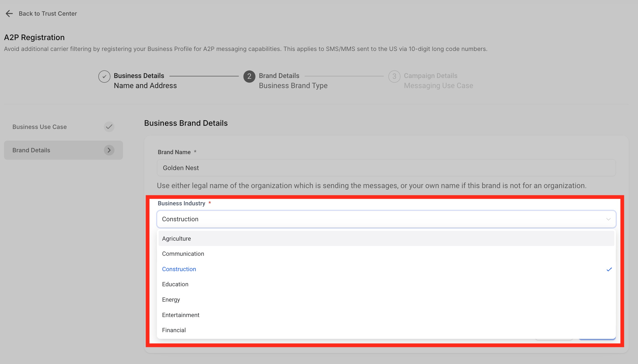Click the legal name helper text

372,186
